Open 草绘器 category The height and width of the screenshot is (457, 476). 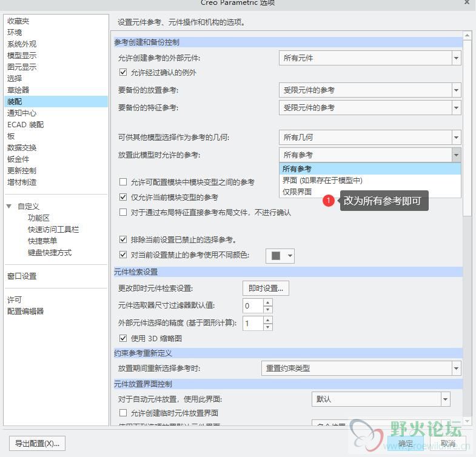(18, 90)
